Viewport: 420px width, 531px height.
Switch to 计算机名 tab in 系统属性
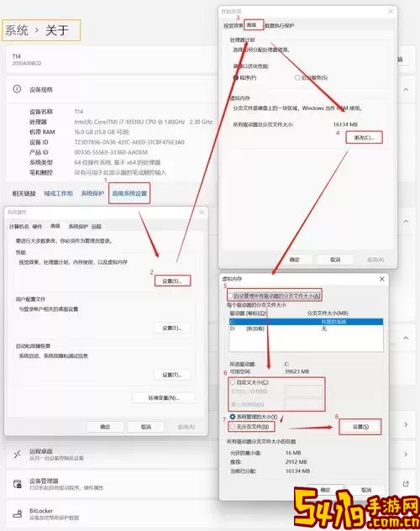[x=19, y=226]
